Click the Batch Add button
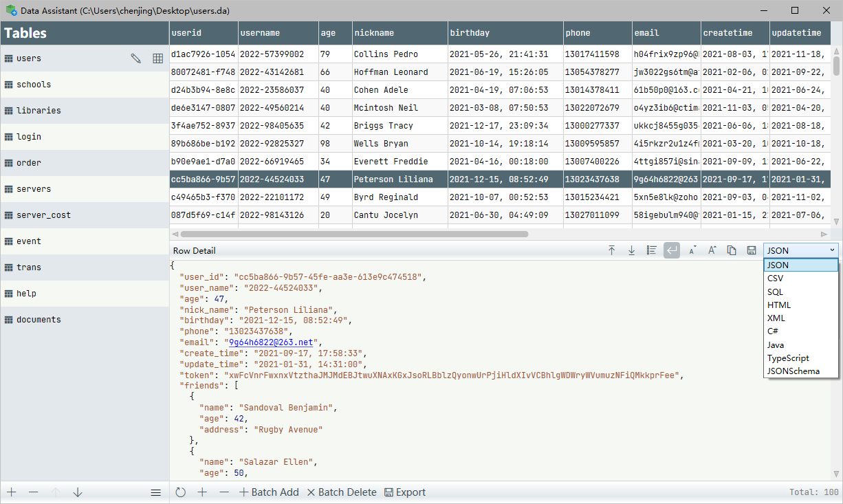843x504 pixels. [269, 492]
